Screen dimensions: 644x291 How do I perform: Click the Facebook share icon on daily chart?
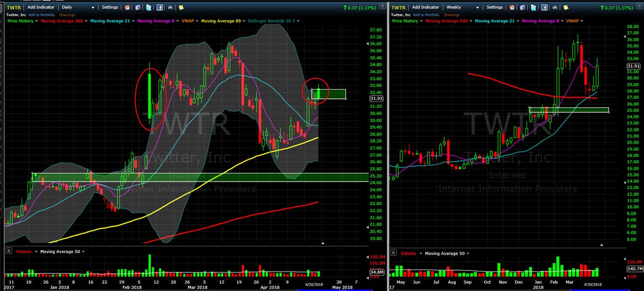160,7
